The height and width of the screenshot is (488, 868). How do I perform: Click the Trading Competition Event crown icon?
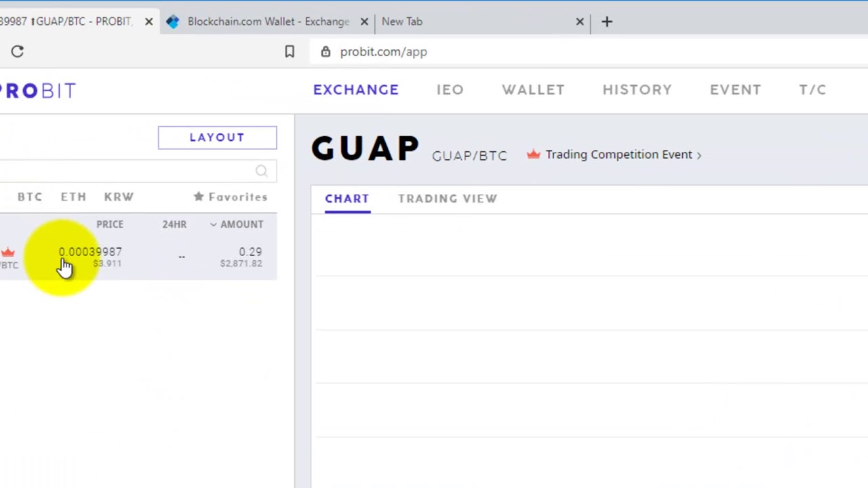tap(534, 155)
